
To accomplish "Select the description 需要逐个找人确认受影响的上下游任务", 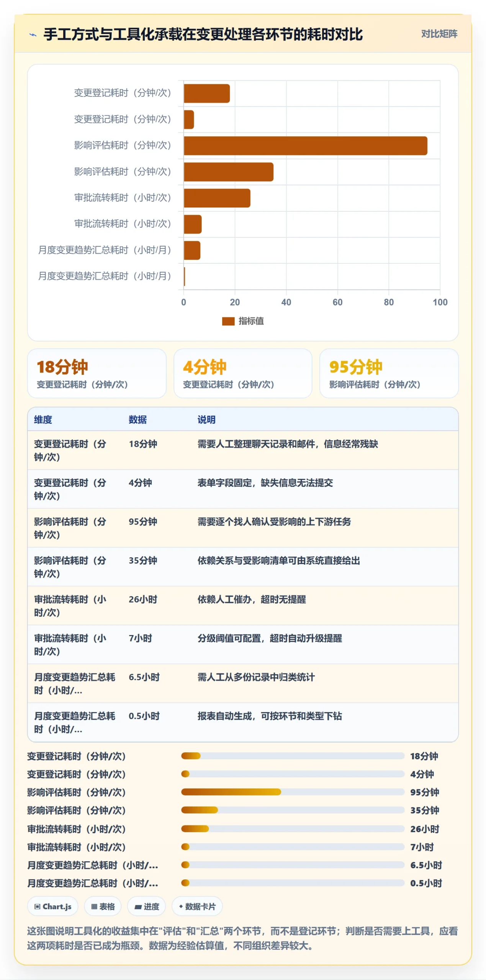I will coord(274,521).
